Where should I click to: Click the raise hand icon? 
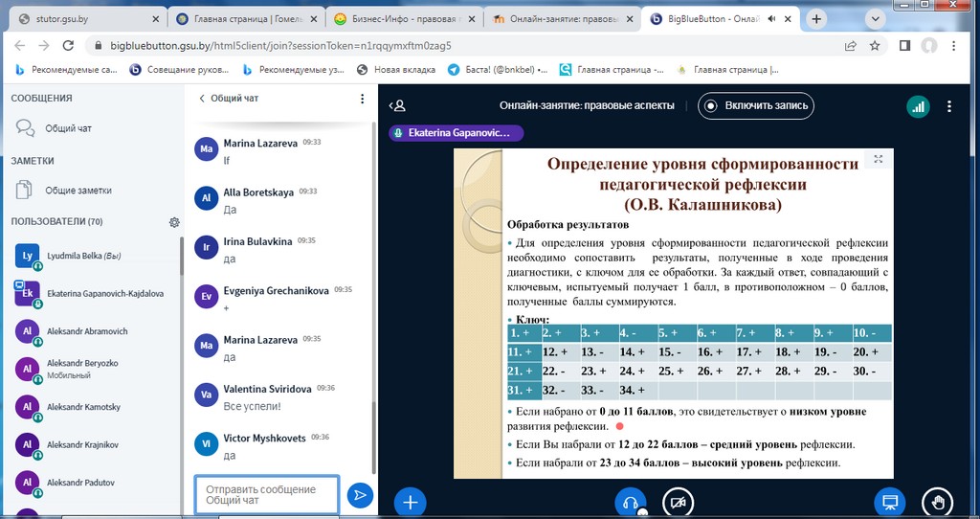click(x=937, y=501)
